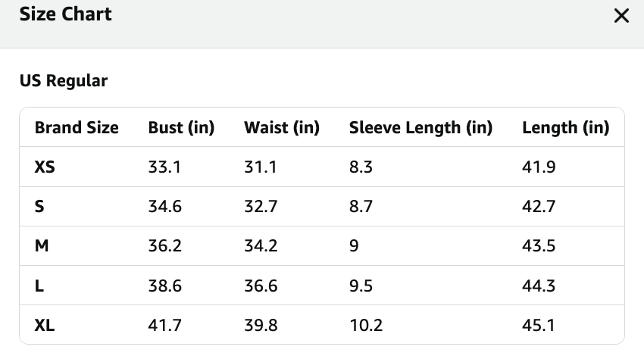Select the XL size row label
Viewport: 644px width, 359px height.
(45, 325)
